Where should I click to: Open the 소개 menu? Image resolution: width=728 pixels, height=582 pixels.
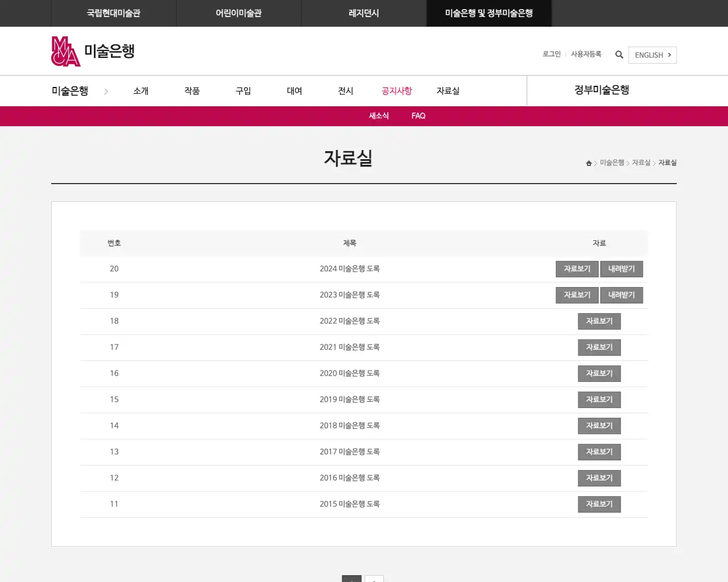click(141, 91)
